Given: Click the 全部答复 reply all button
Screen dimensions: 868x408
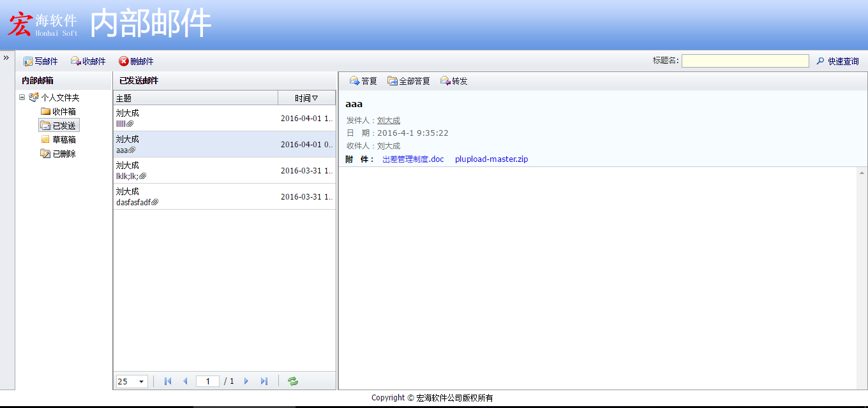Looking at the screenshot, I should pos(408,81).
